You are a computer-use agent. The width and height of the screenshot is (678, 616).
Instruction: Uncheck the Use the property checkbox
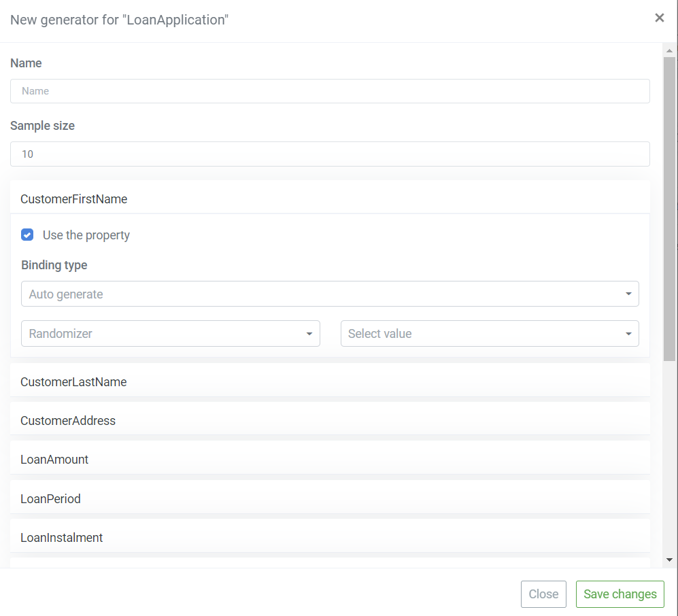(27, 235)
